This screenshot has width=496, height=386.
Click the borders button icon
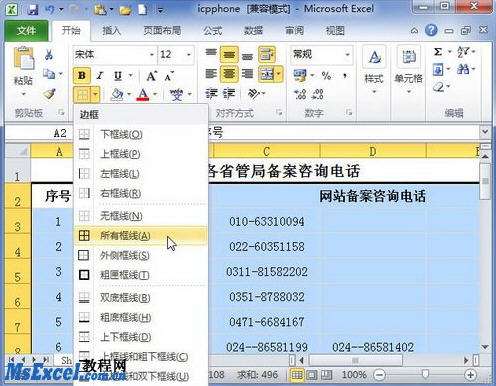[82, 95]
